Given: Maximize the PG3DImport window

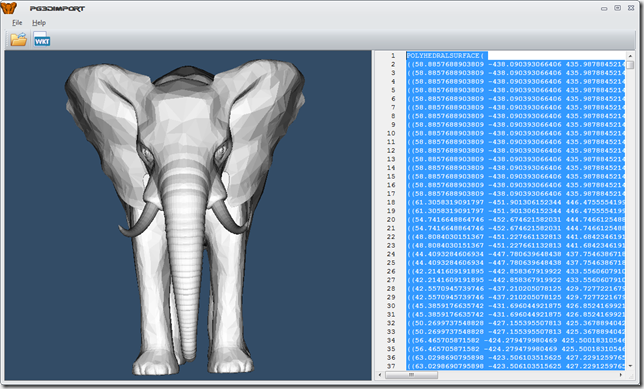Looking at the screenshot, I should 617,8.
